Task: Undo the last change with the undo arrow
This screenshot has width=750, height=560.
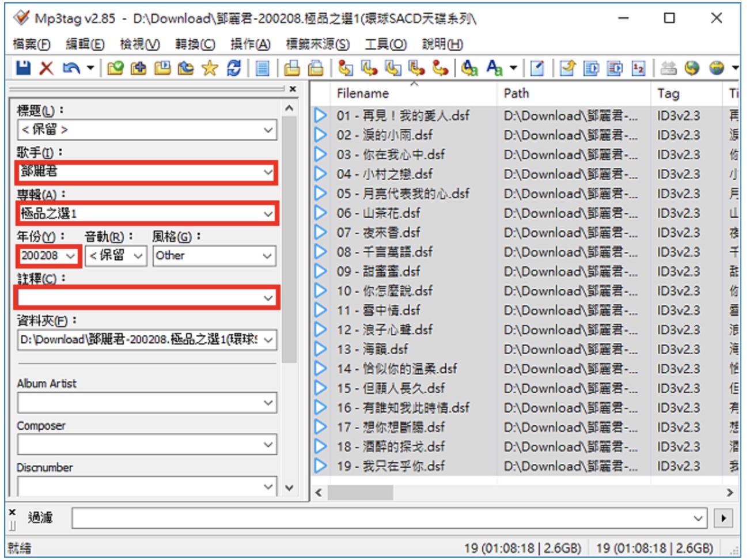Action: tap(71, 68)
